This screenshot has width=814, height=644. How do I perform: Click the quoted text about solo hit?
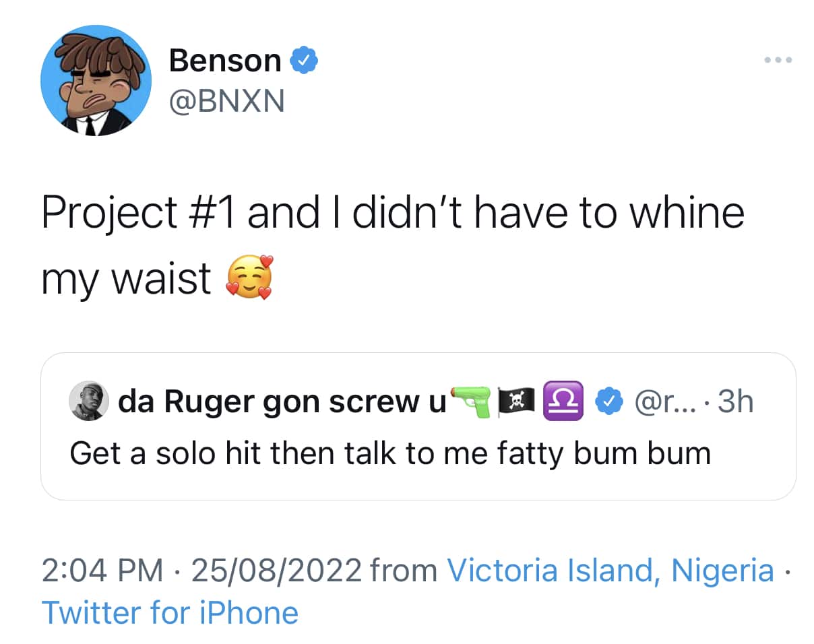tap(390, 453)
